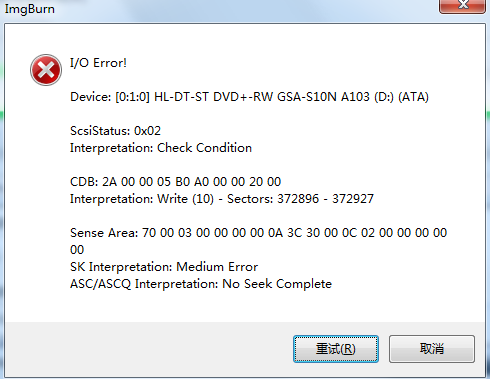Click the I/O Error! heading text

click(x=98, y=63)
